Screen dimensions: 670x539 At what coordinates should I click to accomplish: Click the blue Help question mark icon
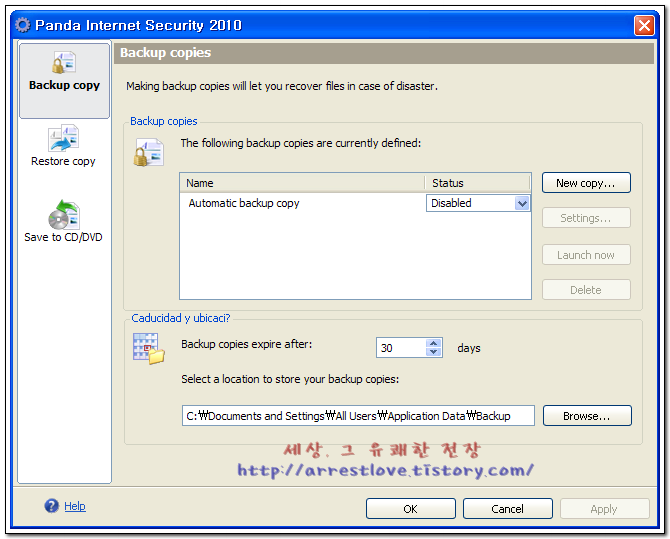pos(52,506)
